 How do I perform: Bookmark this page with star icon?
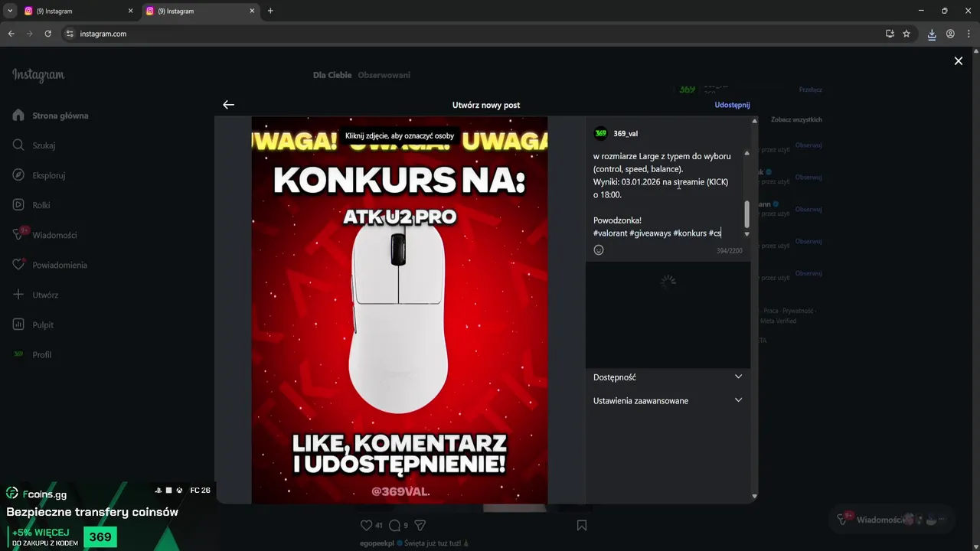coord(906,34)
